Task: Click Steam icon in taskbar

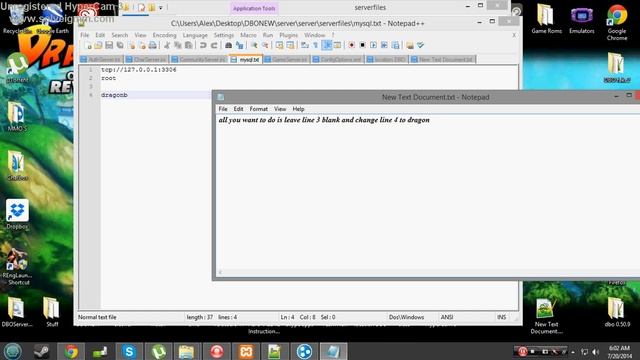Action: pos(42,351)
